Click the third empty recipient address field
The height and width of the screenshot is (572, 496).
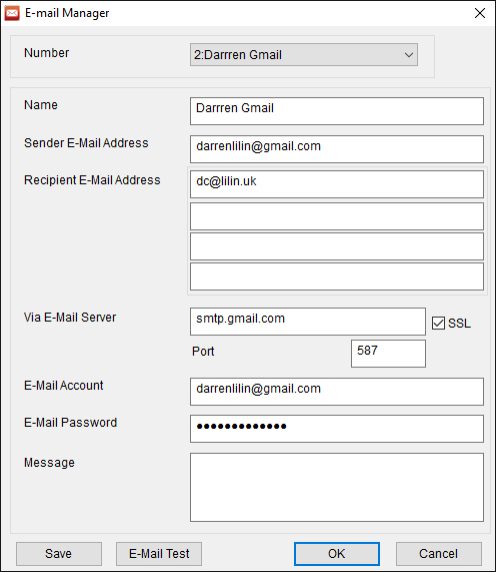click(x=337, y=247)
